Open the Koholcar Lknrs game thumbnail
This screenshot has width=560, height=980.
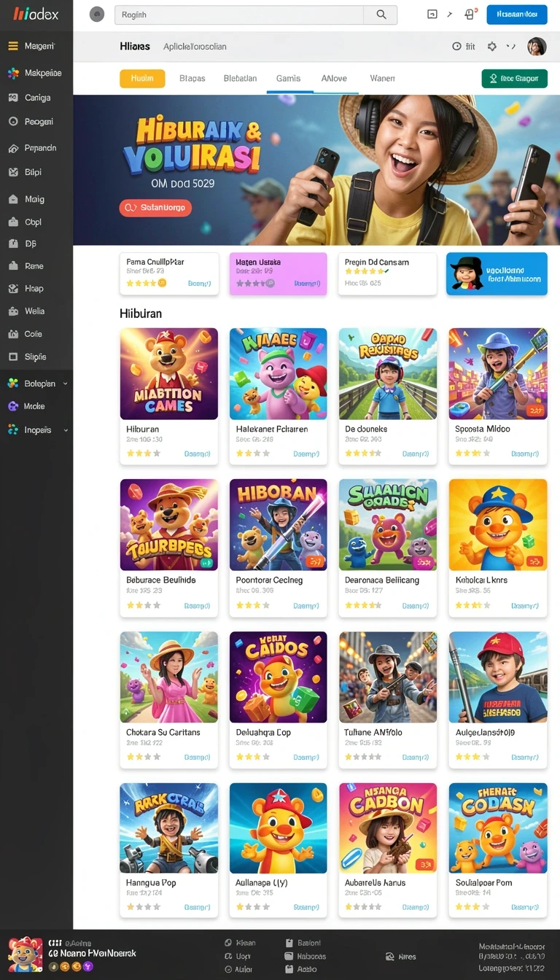click(x=498, y=525)
